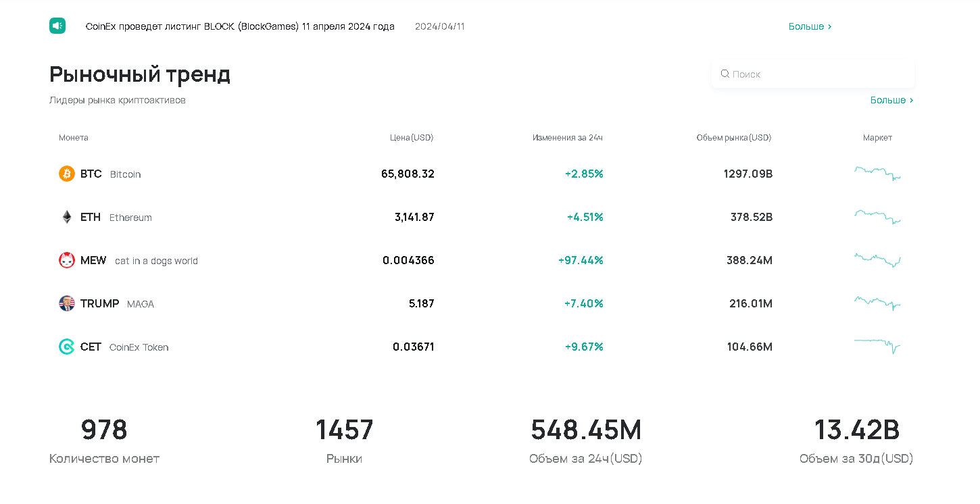Open the MEW market sparkline chart
This screenshot has width=980, height=504.
(x=877, y=260)
